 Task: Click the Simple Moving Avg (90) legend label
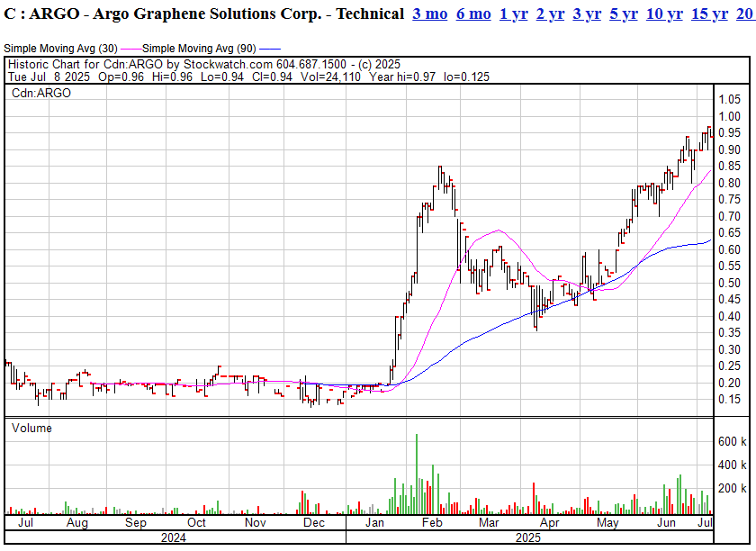199,49
